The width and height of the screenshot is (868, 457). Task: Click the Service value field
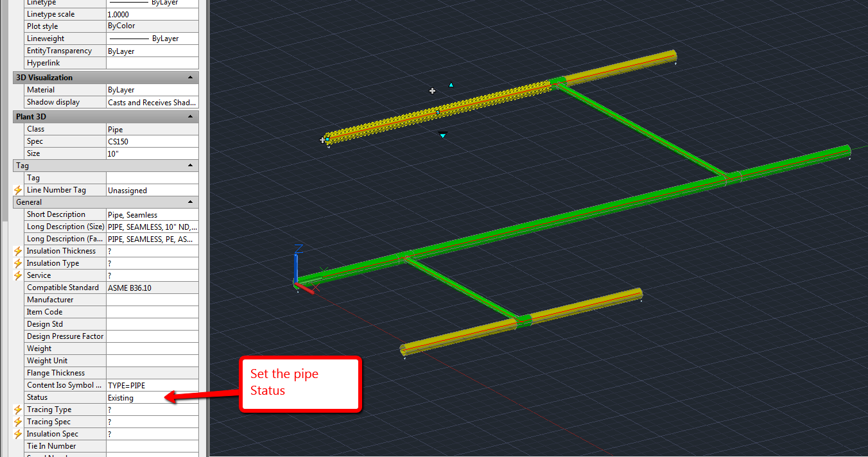click(x=152, y=275)
